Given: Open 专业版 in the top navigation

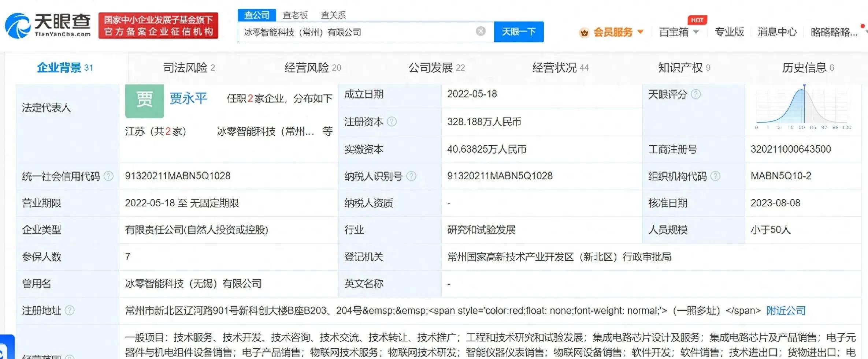Looking at the screenshot, I should [x=729, y=32].
